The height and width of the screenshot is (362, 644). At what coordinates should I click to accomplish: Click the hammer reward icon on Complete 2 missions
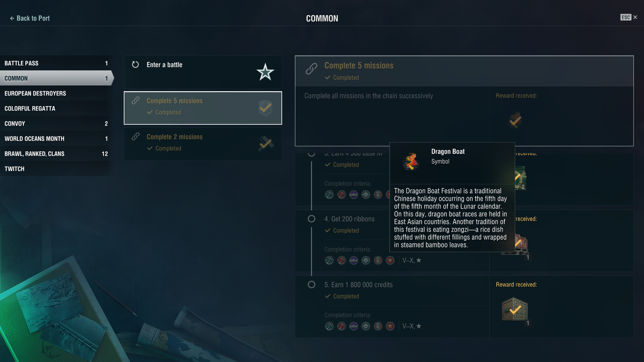tap(266, 143)
